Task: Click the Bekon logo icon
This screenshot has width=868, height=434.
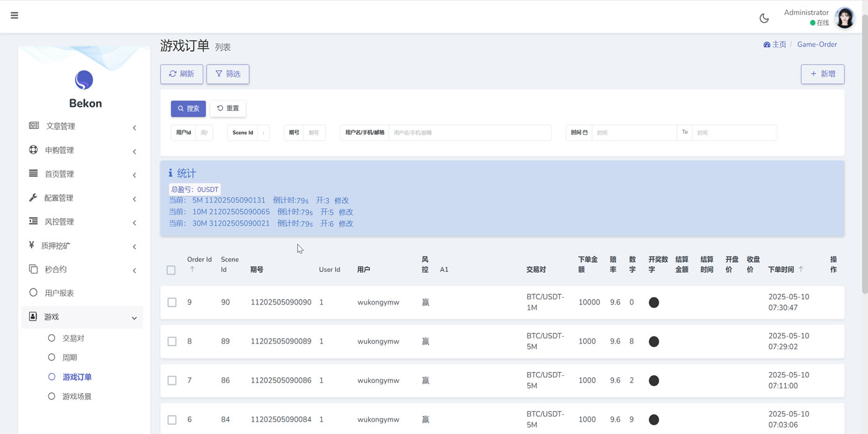Action: click(x=84, y=80)
